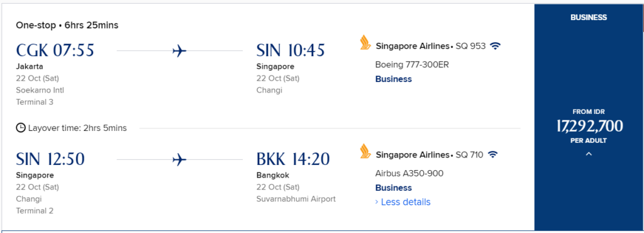Screen dimensions: 644x233
Task: Click the clock icon next to layover time
Action: click(x=21, y=128)
